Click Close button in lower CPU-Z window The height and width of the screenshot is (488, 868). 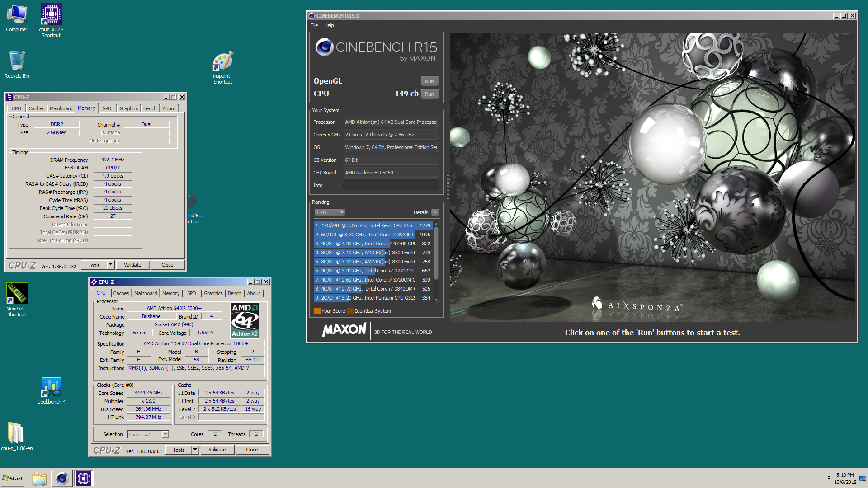pyautogui.click(x=252, y=450)
